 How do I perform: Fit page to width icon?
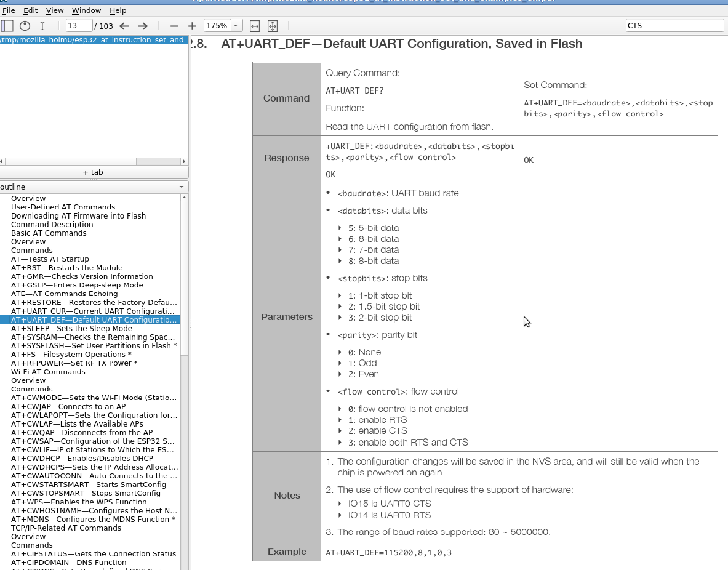[254, 26]
